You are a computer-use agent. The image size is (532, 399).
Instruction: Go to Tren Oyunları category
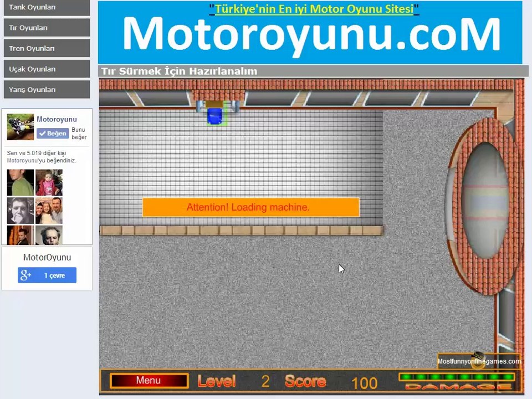[47, 48]
